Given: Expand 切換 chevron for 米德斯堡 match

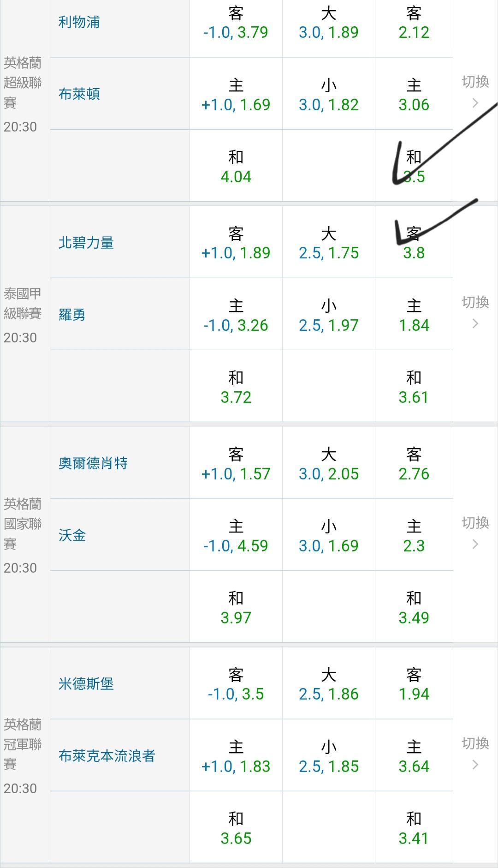Looking at the screenshot, I should [x=475, y=754].
